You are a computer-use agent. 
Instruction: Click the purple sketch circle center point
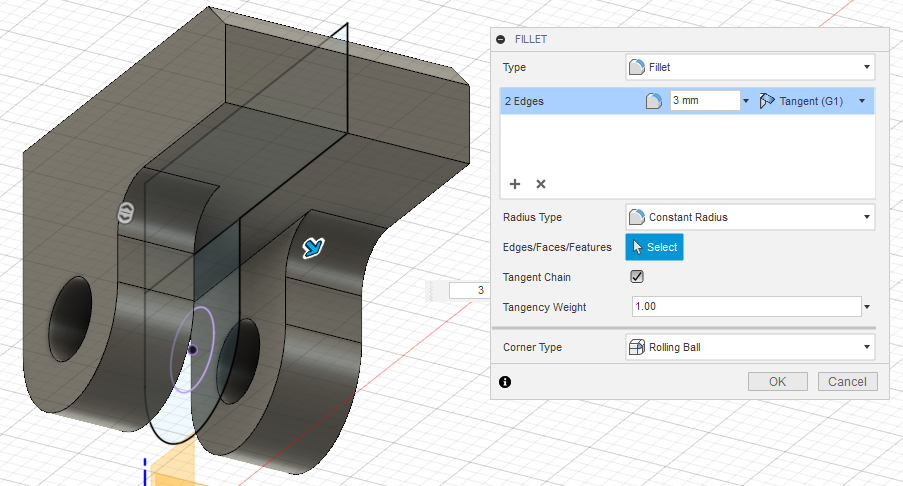point(192,350)
